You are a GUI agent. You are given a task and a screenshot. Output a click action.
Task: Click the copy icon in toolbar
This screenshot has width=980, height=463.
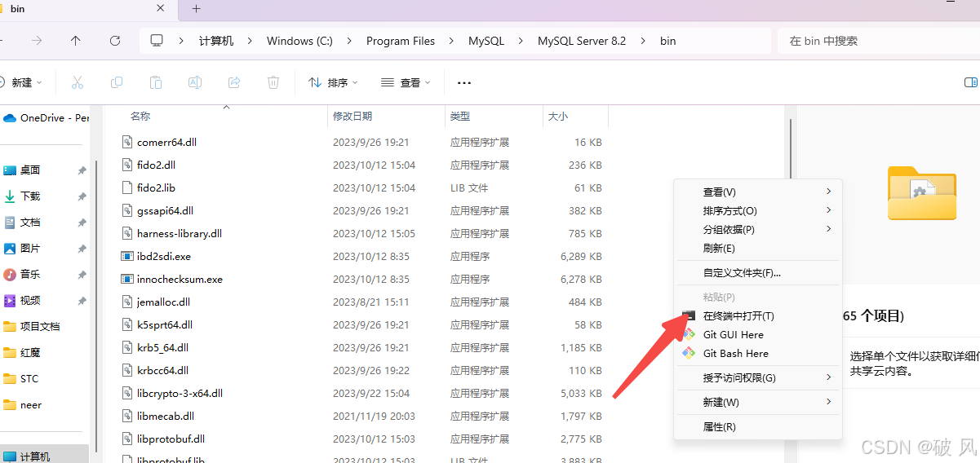click(x=117, y=82)
